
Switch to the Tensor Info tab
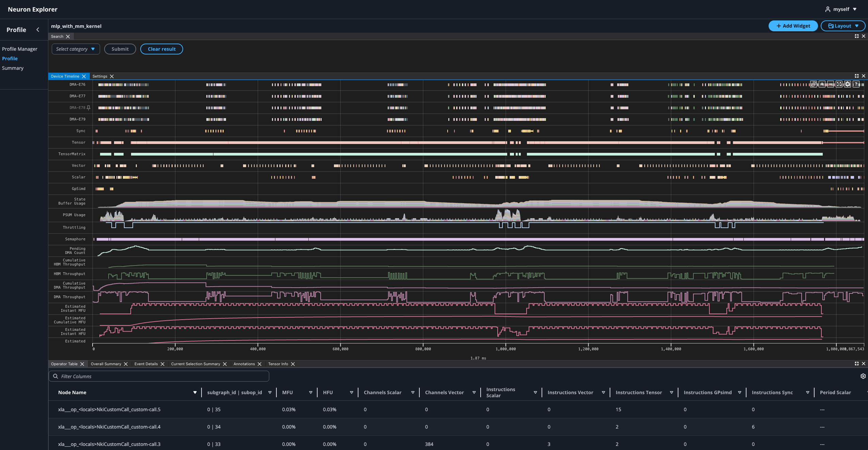click(278, 364)
